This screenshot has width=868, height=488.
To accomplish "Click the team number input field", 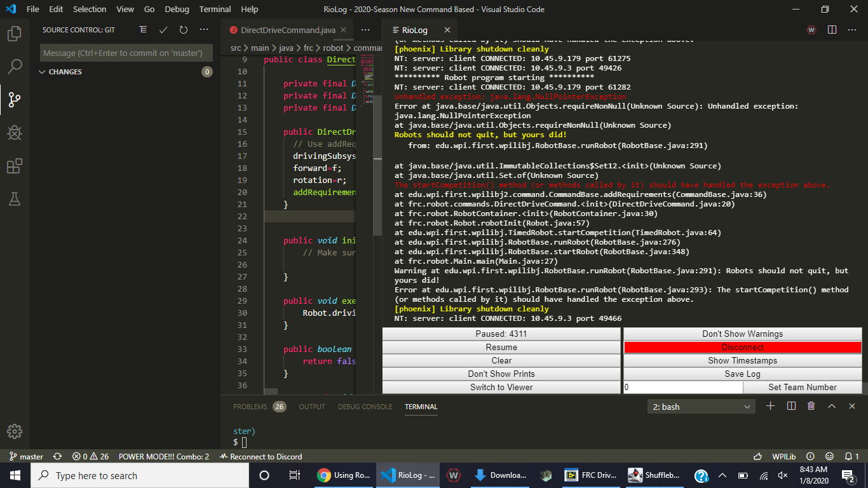I will point(682,387).
